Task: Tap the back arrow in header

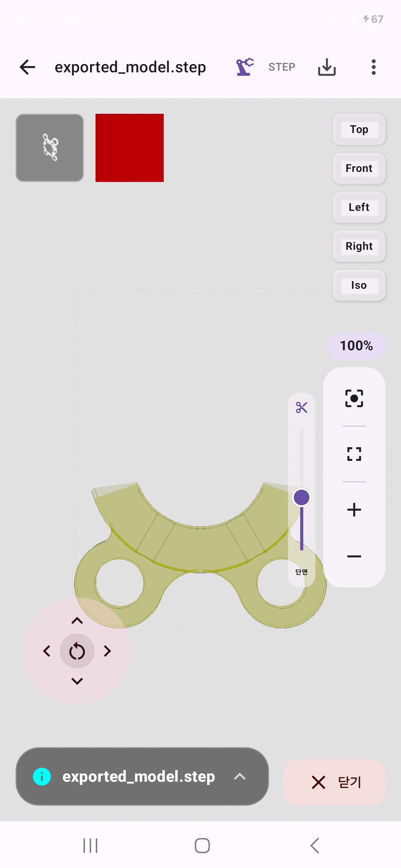Action: pos(27,67)
